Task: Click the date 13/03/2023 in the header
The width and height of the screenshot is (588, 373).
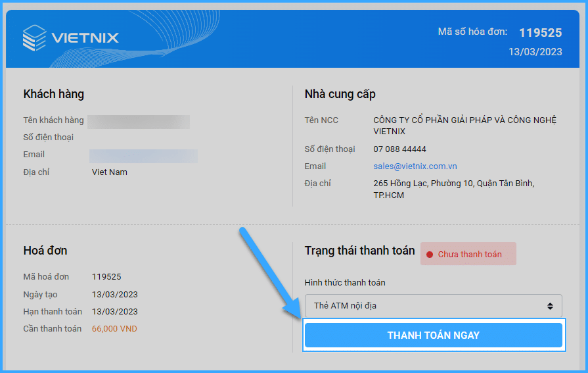Action: pyautogui.click(x=535, y=52)
